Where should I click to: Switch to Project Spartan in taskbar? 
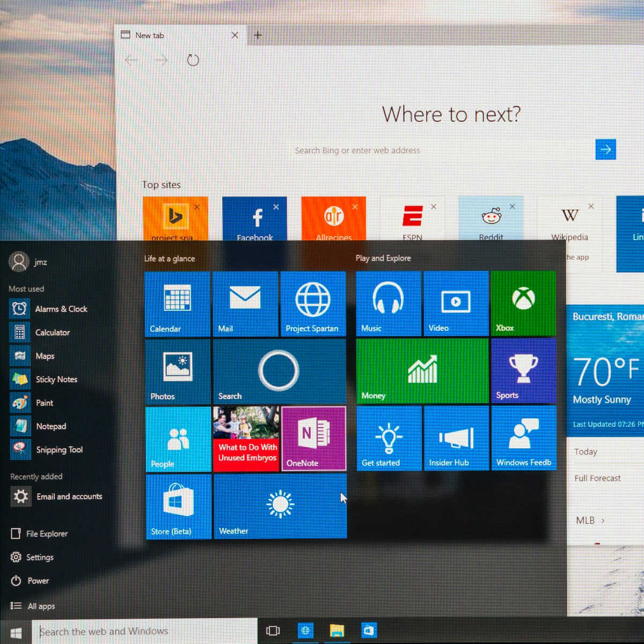(x=305, y=631)
